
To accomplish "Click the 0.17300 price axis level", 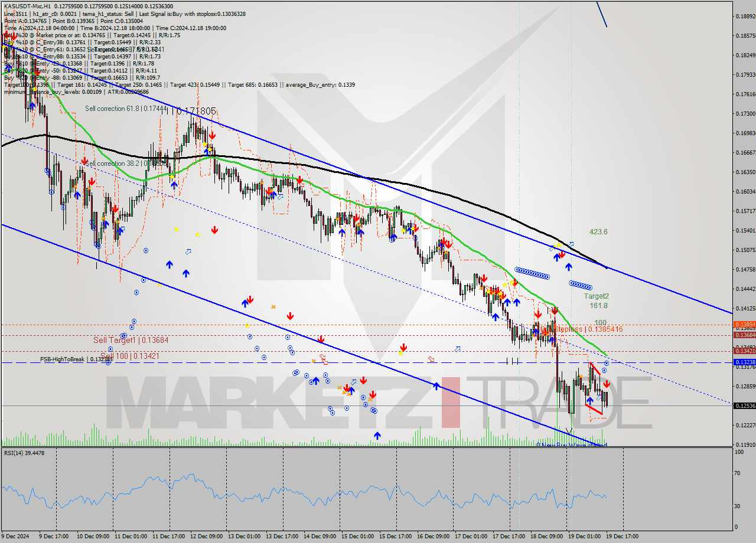I will pyautogui.click(x=745, y=113).
